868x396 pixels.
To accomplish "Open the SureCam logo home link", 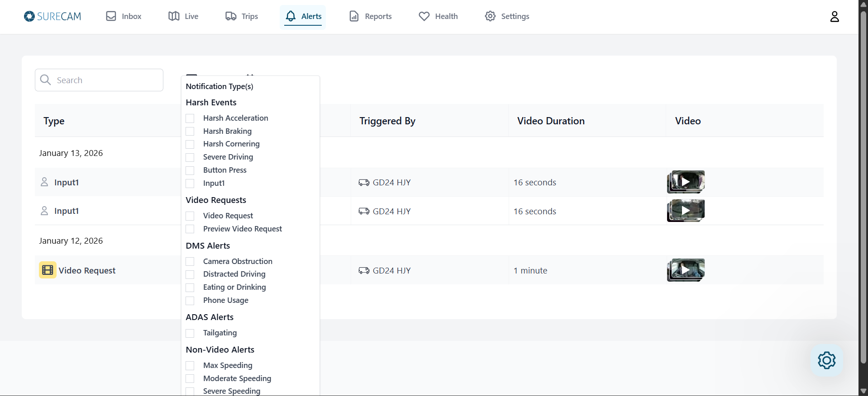I will pyautogui.click(x=52, y=16).
